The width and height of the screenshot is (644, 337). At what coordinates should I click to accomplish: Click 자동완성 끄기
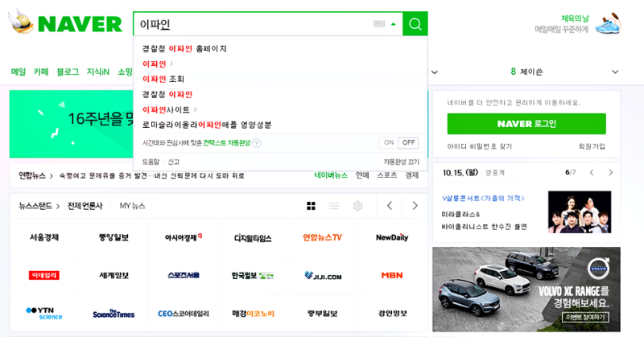pos(401,162)
